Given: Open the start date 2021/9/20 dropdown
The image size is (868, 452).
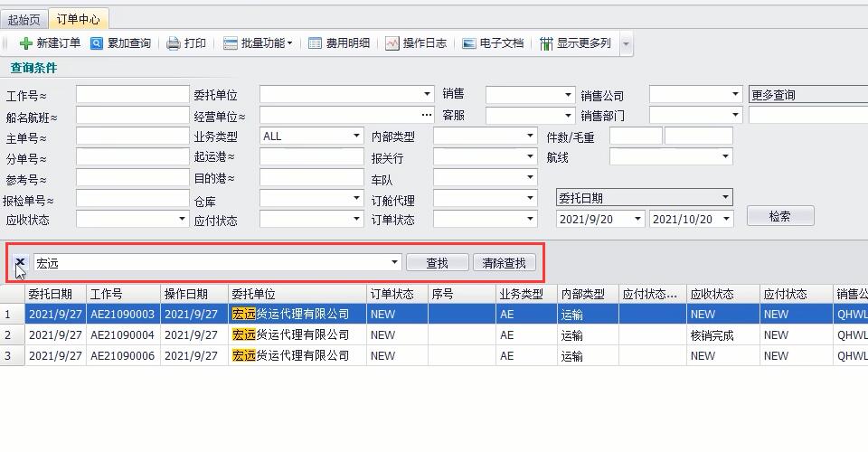Looking at the screenshot, I should (637, 219).
